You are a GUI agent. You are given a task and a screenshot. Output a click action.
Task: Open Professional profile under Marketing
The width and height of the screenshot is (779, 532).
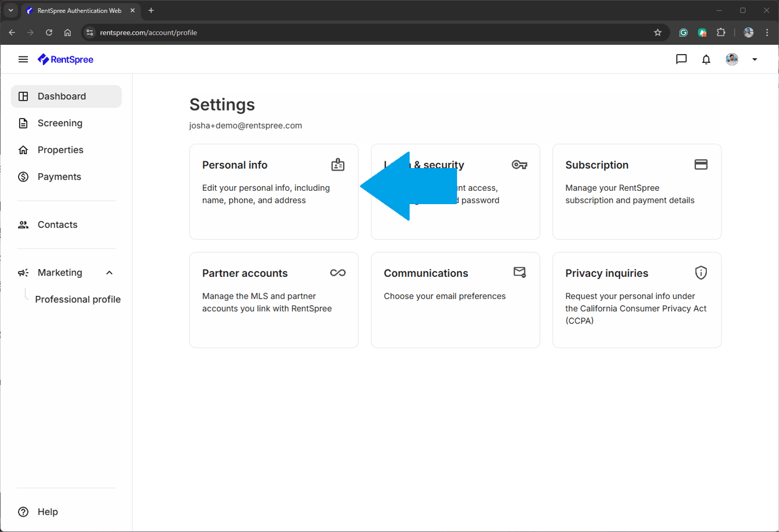click(x=78, y=299)
